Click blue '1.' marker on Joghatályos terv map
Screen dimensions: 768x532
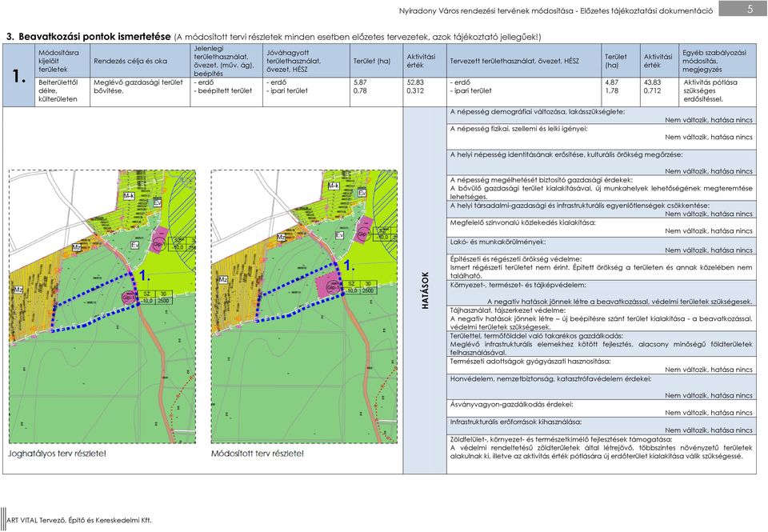pyautogui.click(x=145, y=276)
